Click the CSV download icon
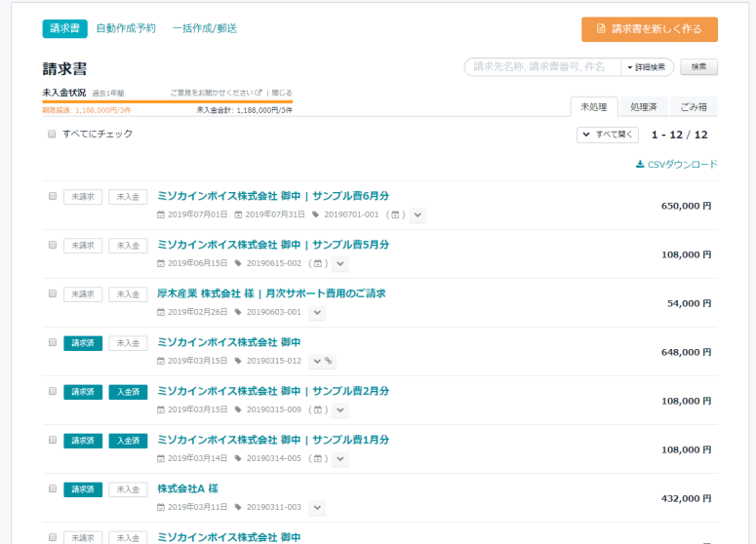This screenshot has height=544, width=756. pyautogui.click(x=640, y=165)
